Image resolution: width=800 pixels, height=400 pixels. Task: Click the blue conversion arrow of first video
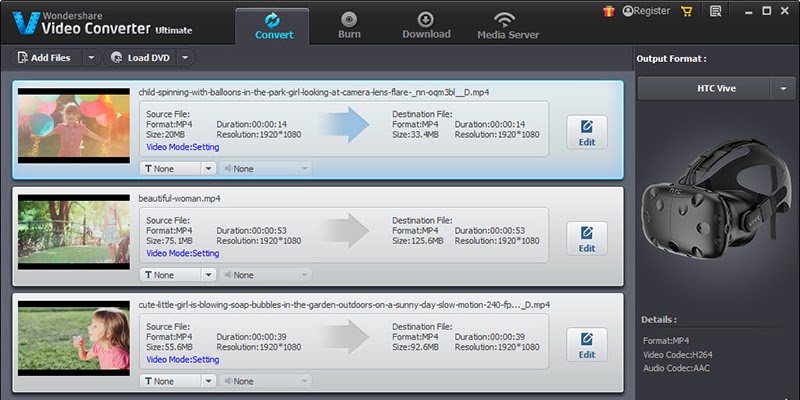[346, 124]
